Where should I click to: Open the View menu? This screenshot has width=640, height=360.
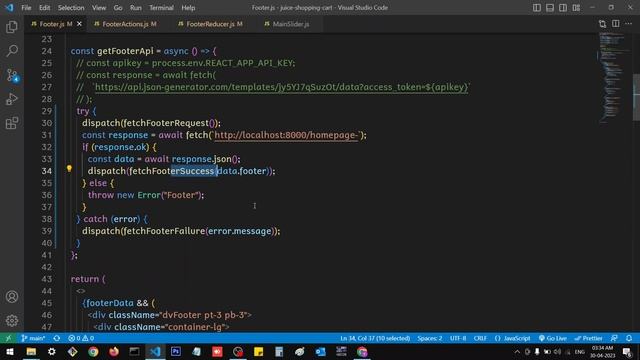tap(99, 8)
